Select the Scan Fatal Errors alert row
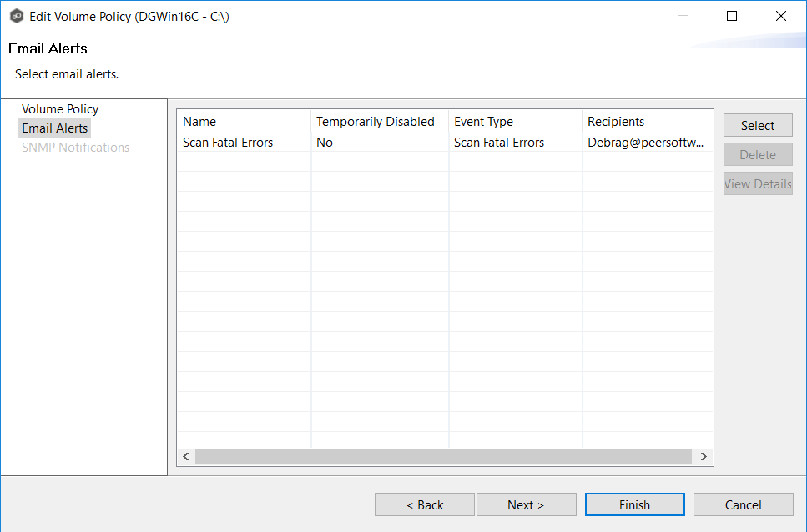Screen dimensions: 807x532 [228, 143]
